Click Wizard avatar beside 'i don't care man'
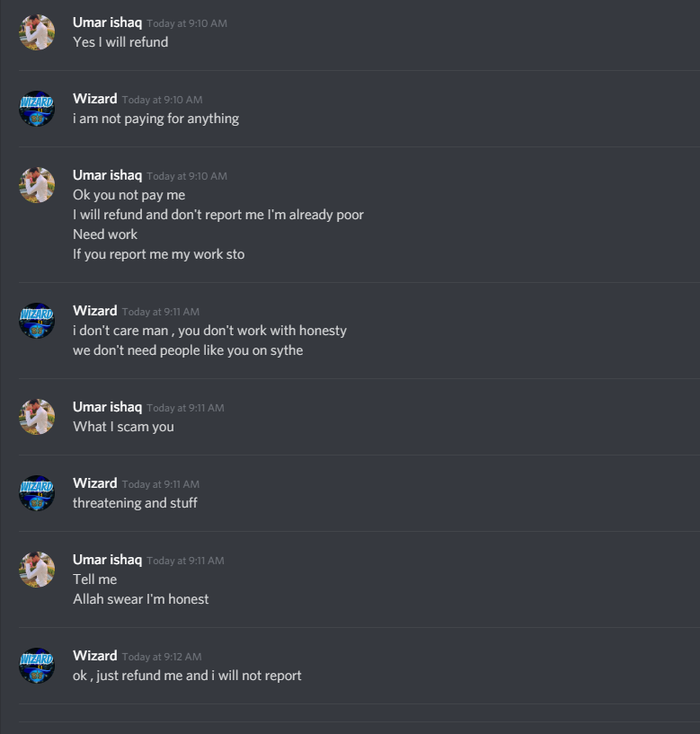This screenshot has height=734, width=700. [37, 321]
